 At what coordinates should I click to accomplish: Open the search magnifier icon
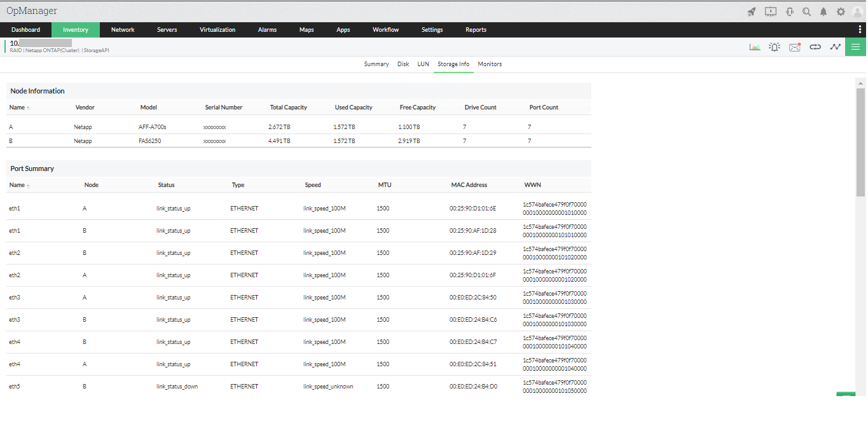(x=806, y=11)
